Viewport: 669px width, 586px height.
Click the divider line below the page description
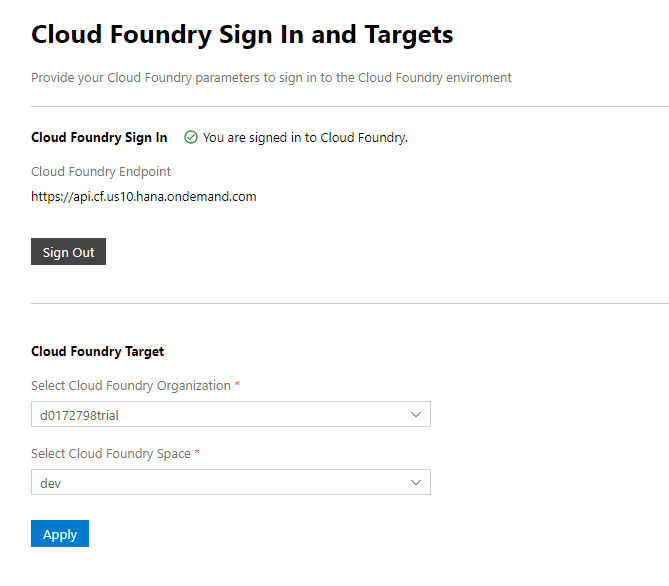350,106
